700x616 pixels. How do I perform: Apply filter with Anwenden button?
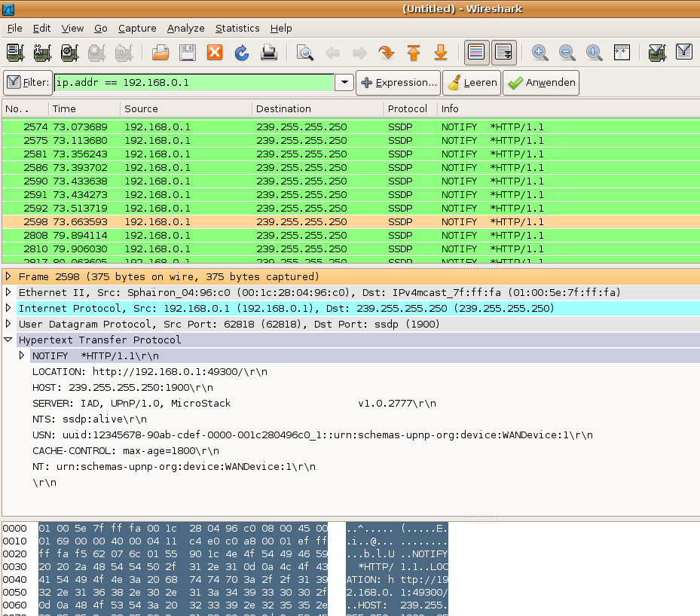(x=541, y=83)
